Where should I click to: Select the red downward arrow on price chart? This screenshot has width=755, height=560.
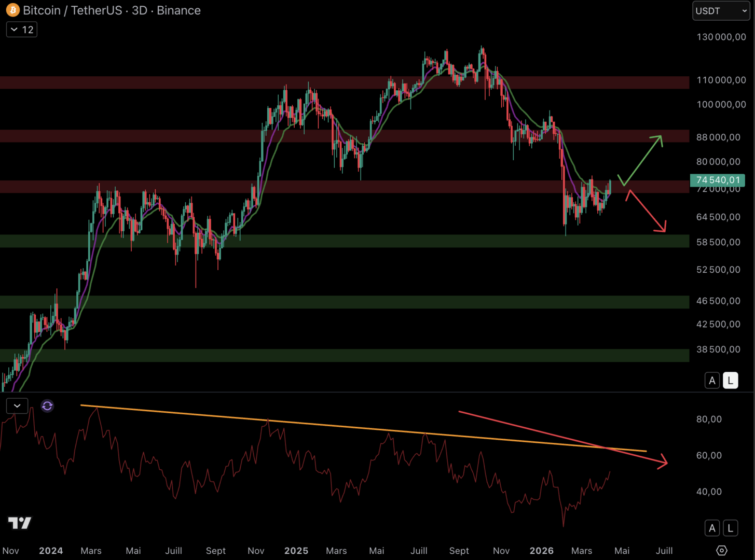647,212
